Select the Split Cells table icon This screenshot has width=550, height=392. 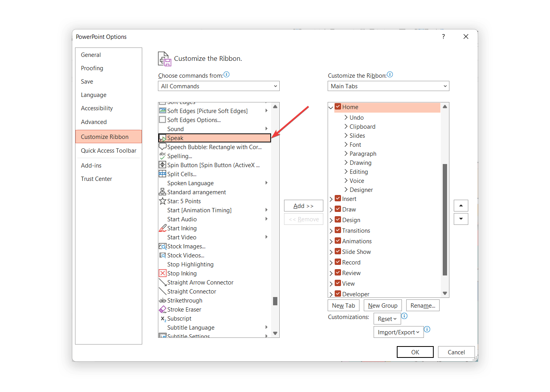162,174
